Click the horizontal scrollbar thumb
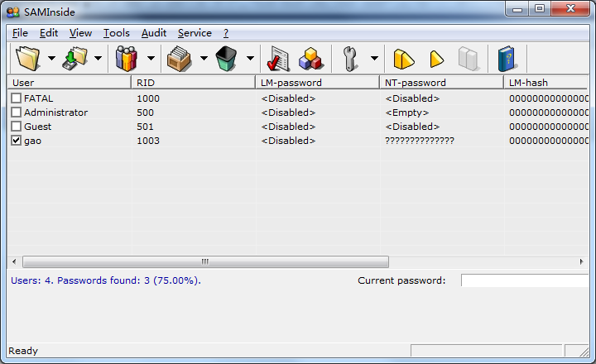596x364 pixels. click(x=205, y=261)
